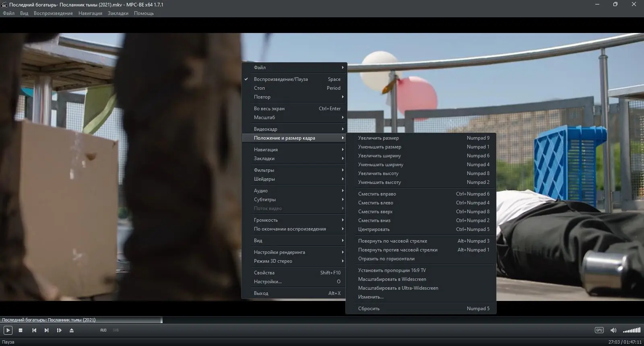This screenshot has width=644, height=346.
Task: Click the MPC-BE title bar app icon
Action: [4, 4]
